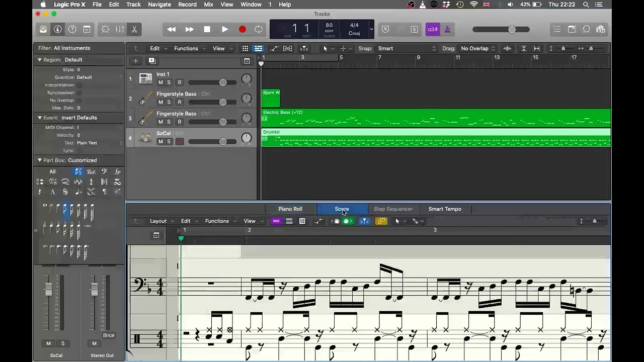Click the Rewind transport button
The width and height of the screenshot is (644, 362).
coord(172,29)
